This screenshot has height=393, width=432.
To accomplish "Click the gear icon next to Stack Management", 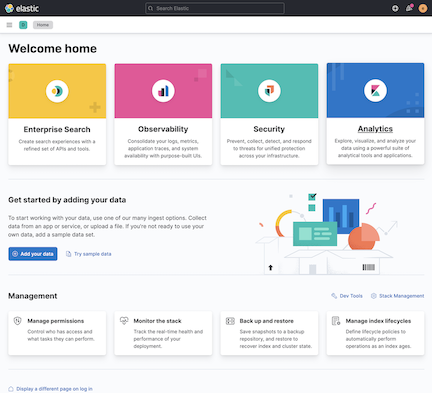I will pyautogui.click(x=374, y=296).
